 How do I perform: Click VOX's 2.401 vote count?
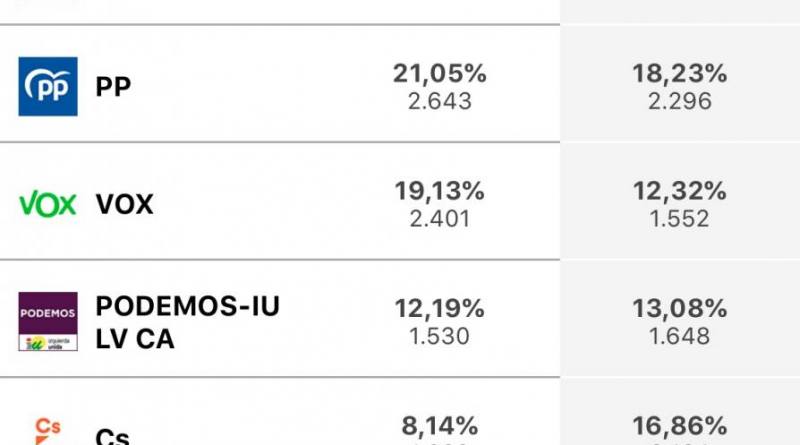440,219
